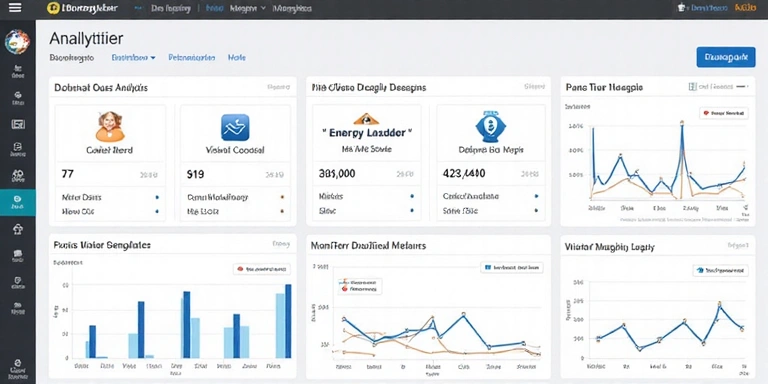Toggle the red dot entry in the middle chart's inner legend

coord(360,289)
